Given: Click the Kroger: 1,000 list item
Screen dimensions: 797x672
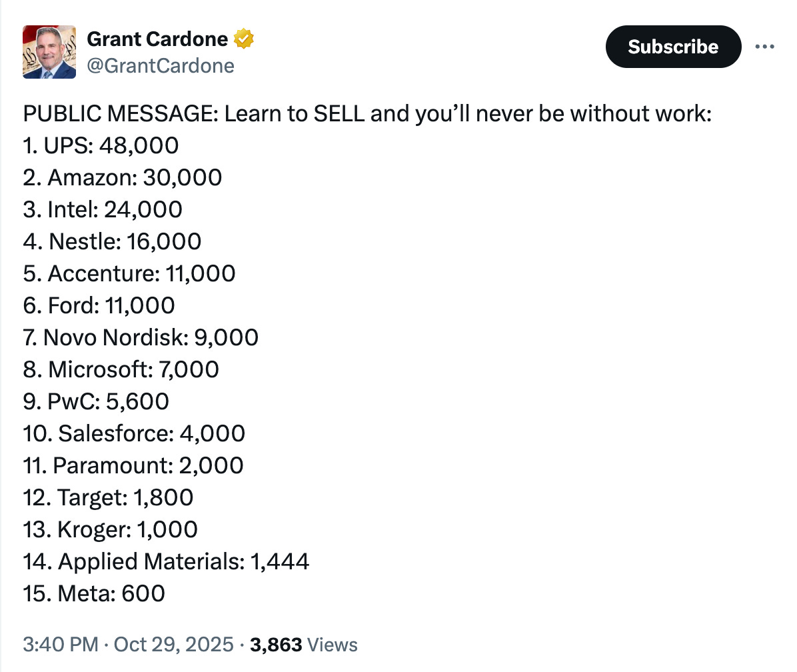Looking at the screenshot, I should [109, 529].
